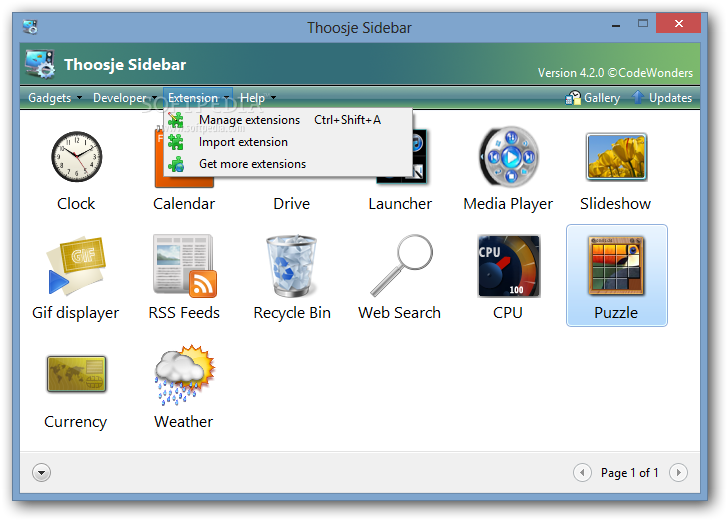This screenshot has height=521, width=728.
Task: Close the Thoosje Sidebar window
Action: pyautogui.click(x=678, y=23)
